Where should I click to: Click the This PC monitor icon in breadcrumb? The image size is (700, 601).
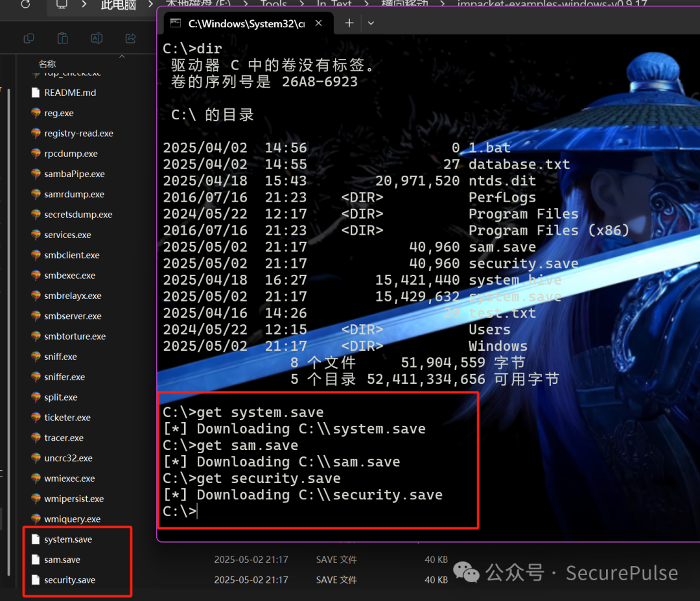[62, 4]
